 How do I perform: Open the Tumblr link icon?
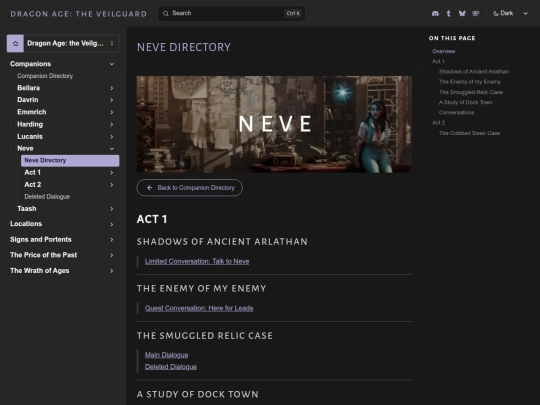[448, 13]
